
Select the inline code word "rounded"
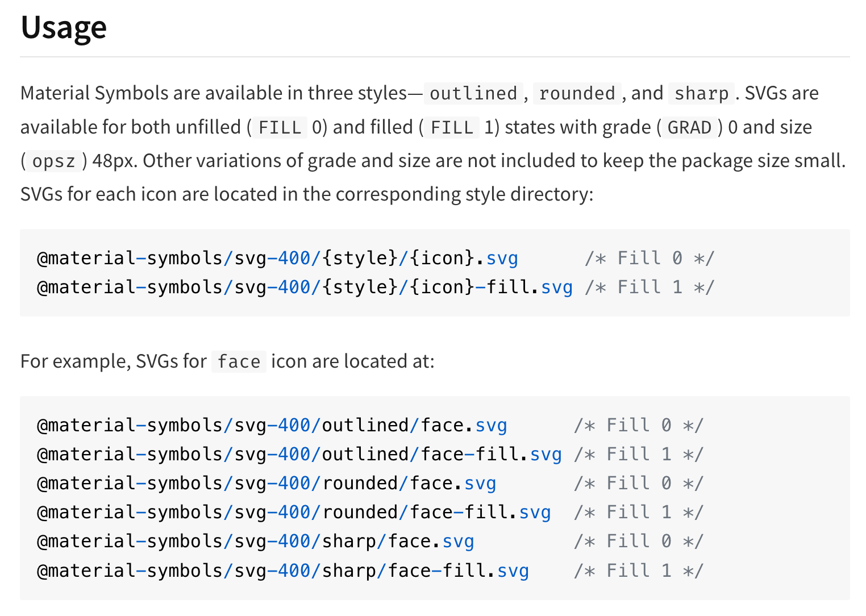click(577, 93)
